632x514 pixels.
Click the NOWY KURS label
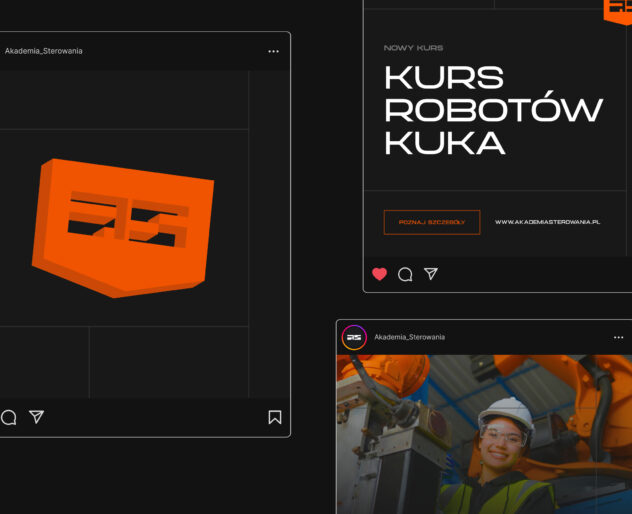(413, 48)
